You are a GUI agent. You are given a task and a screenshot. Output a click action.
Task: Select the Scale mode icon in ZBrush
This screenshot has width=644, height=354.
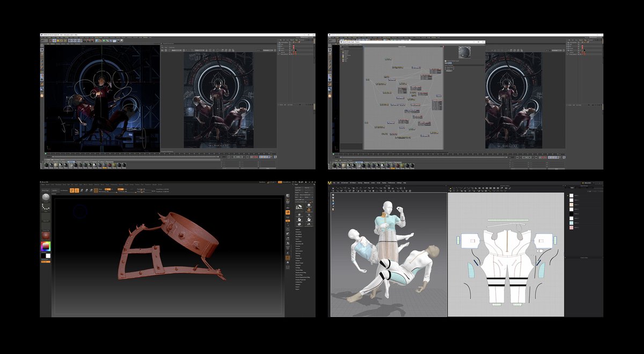pos(86,190)
